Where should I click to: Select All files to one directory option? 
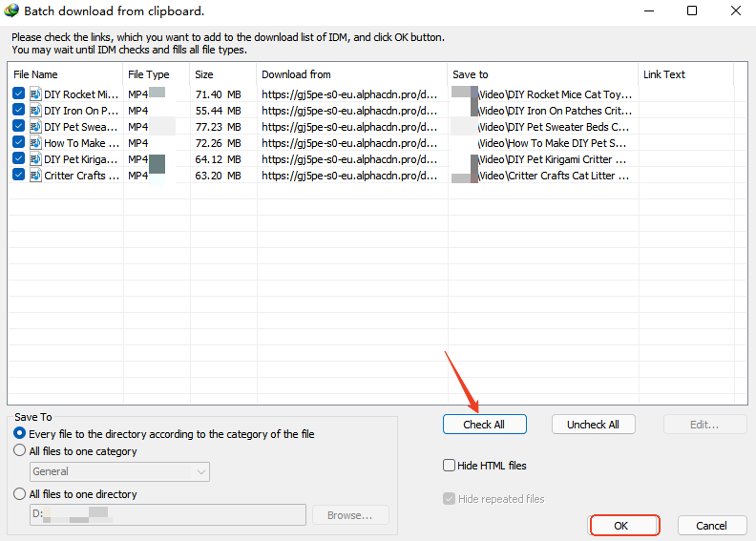(x=20, y=494)
